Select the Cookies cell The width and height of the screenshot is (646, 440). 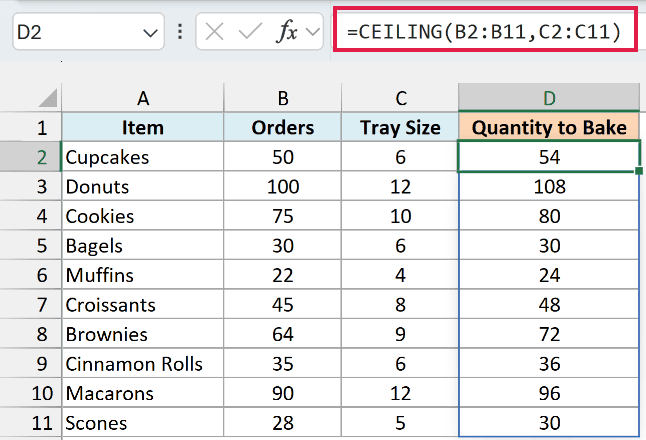(143, 216)
